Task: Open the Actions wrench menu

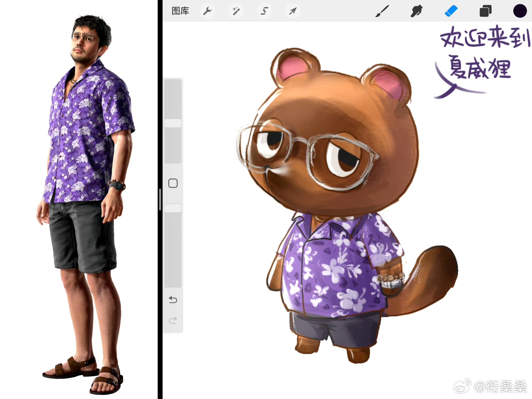Action: 207,11
